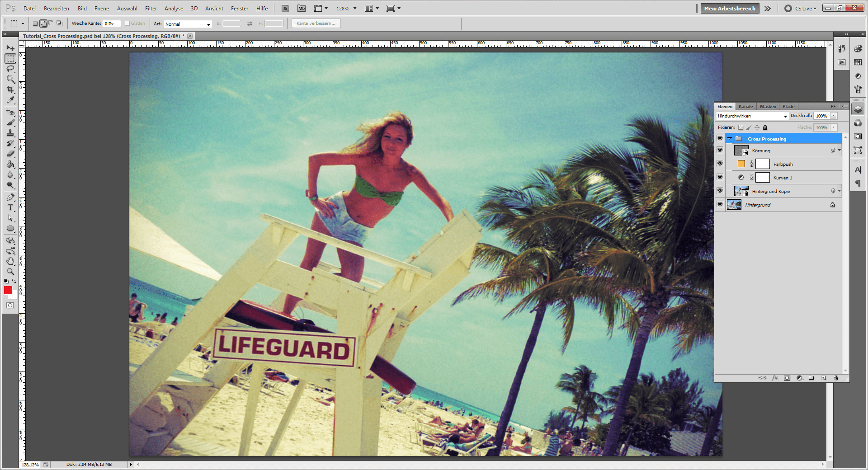
Task: Select the Clone Stamp tool
Action: click(x=10, y=133)
